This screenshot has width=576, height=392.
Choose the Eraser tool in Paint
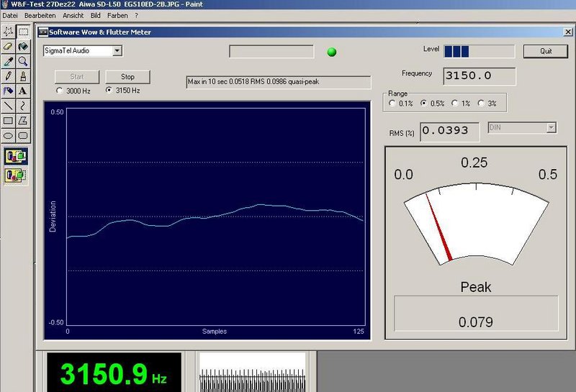pos(9,47)
